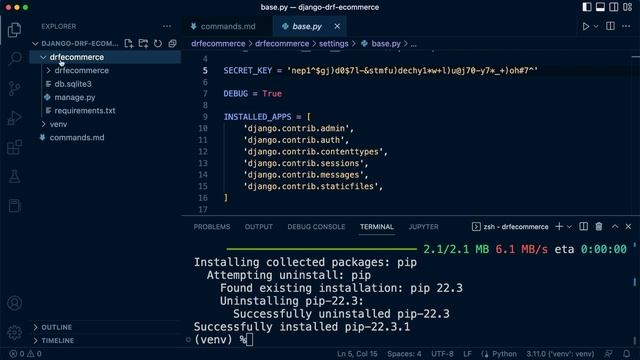
Task: Open editor More Actions menu
Action: (x=626, y=26)
